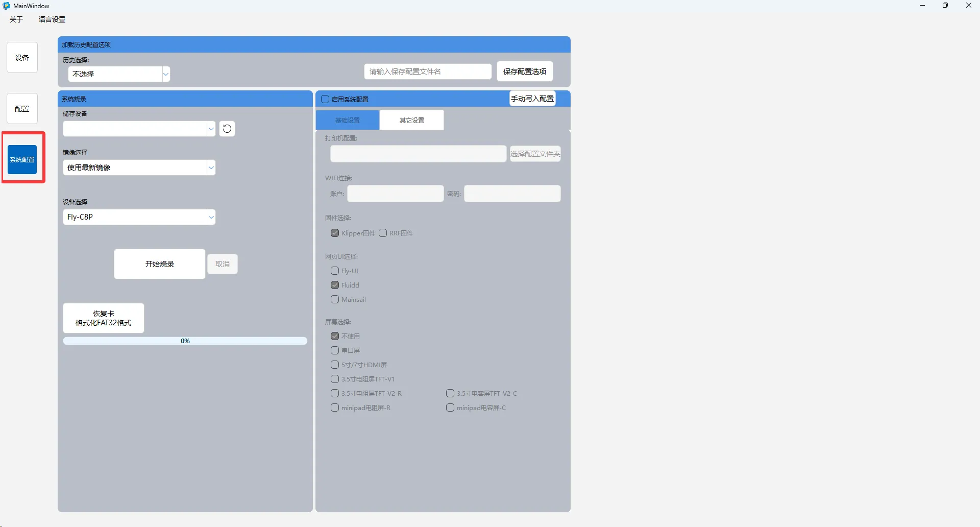The image size is (980, 527).
Task: Open the 语言设置 menu
Action: pyautogui.click(x=52, y=19)
